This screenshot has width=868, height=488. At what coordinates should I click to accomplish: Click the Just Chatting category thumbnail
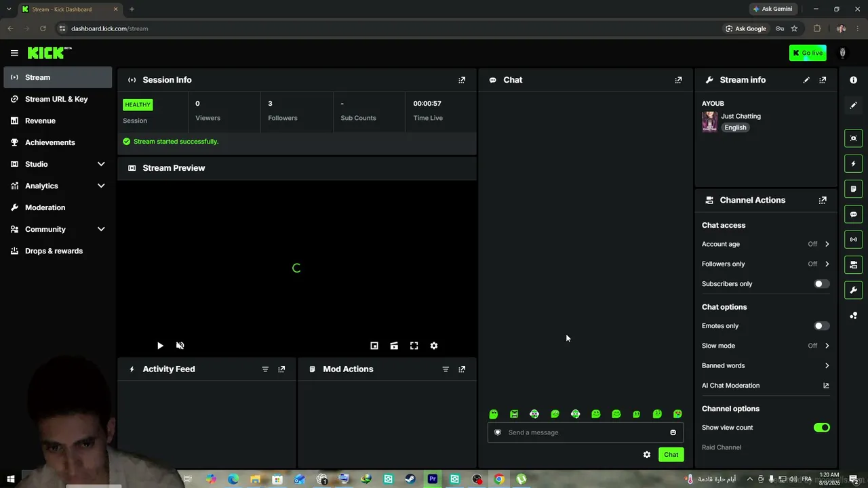point(709,121)
